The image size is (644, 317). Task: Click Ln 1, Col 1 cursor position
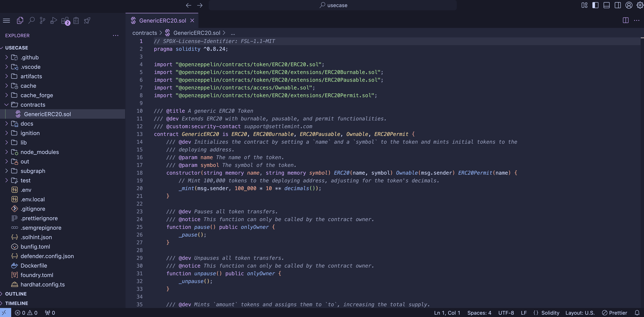click(x=447, y=313)
